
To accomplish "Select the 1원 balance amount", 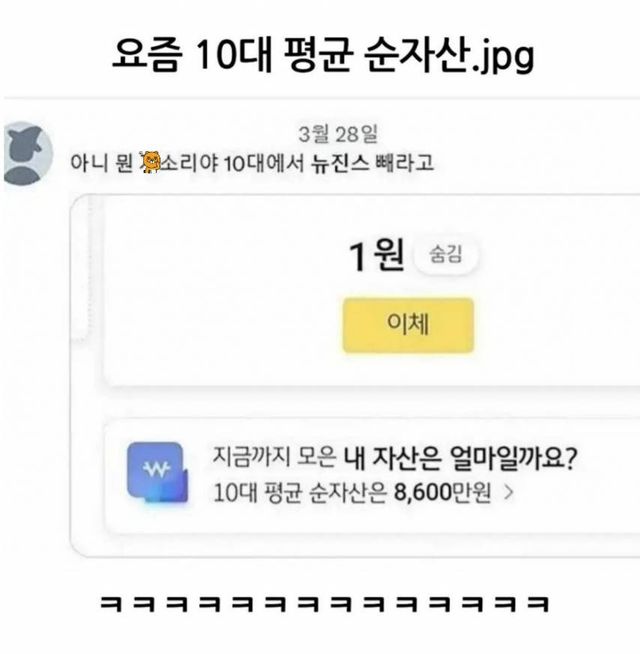I will pos(377,255).
